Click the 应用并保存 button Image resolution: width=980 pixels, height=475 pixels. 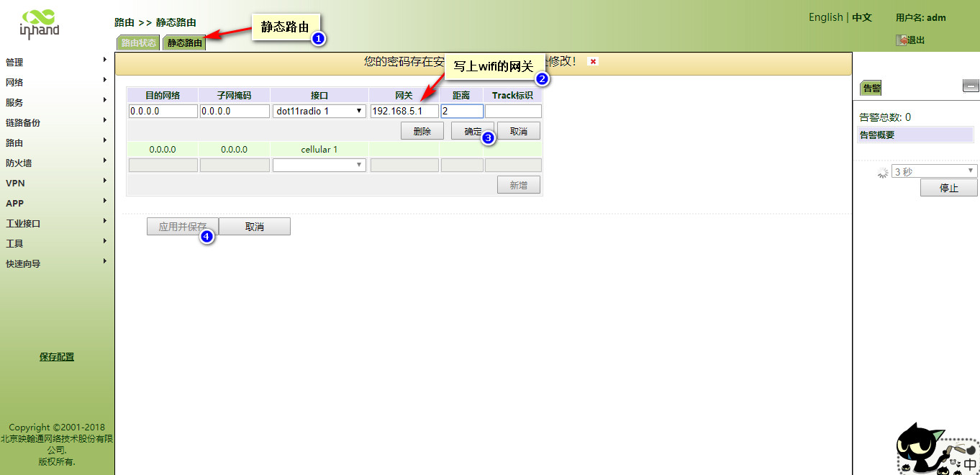pos(182,227)
